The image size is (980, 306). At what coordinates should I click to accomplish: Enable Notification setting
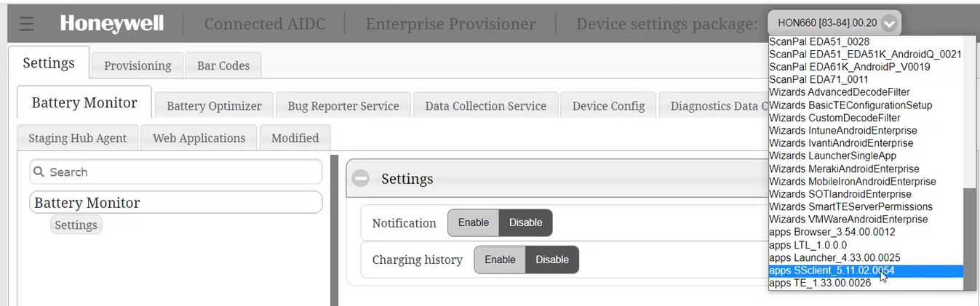click(474, 222)
